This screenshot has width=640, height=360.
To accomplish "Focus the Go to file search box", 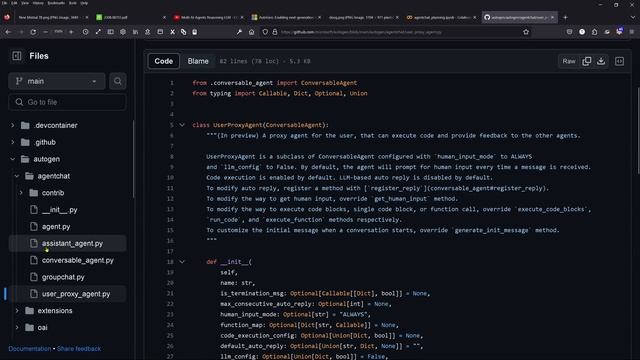I will (67, 102).
